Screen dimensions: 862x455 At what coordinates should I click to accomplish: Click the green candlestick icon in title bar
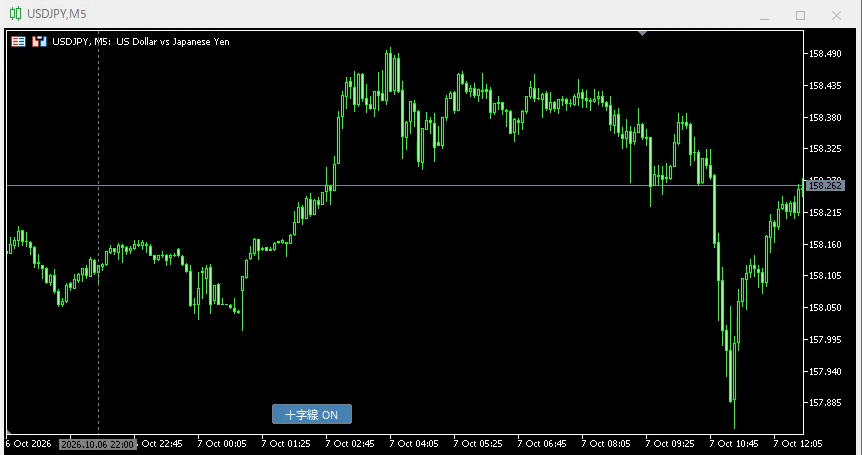tap(16, 14)
